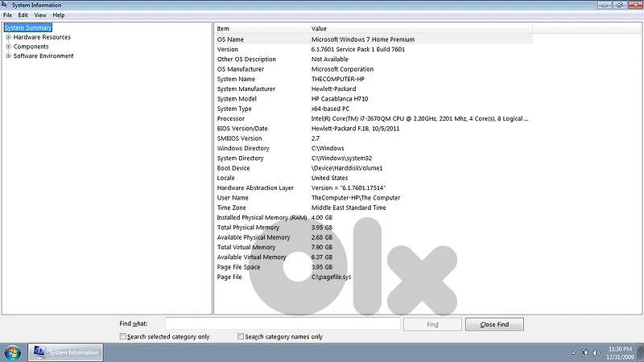Select the SMBIOS Version row
This screenshot has width=644, height=362.
pos(374,138)
